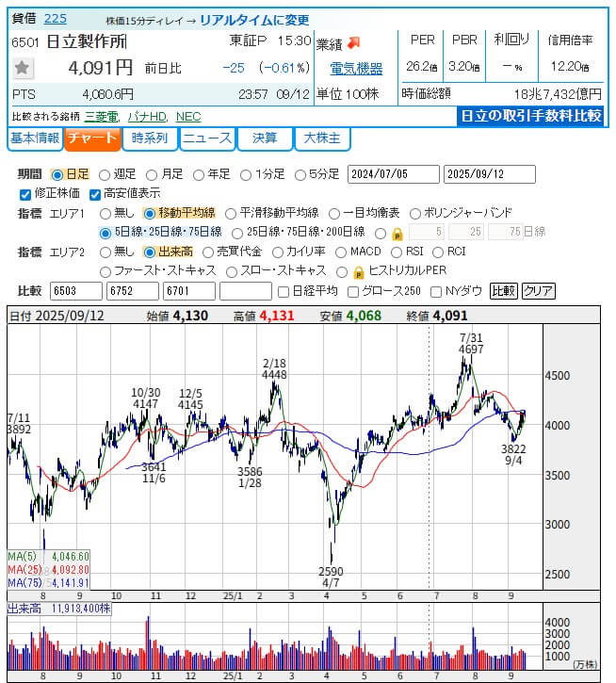
Task: Click 7/31 4697 high label on chart
Action: pos(471,344)
